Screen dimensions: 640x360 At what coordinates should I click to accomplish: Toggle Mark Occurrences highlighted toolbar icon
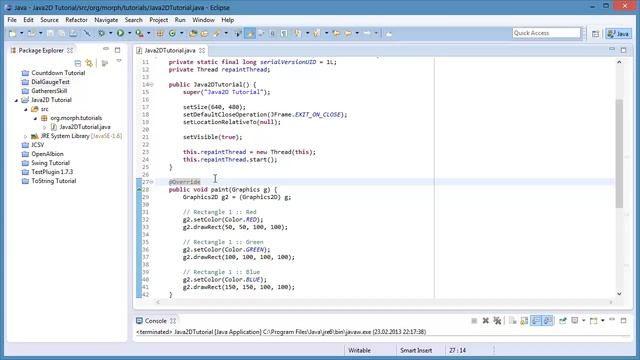click(250, 33)
